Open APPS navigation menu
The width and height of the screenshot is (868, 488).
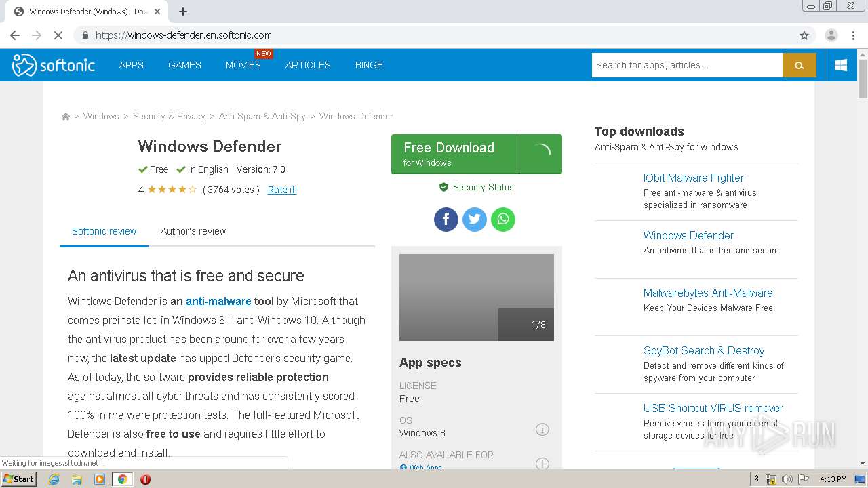click(x=132, y=65)
